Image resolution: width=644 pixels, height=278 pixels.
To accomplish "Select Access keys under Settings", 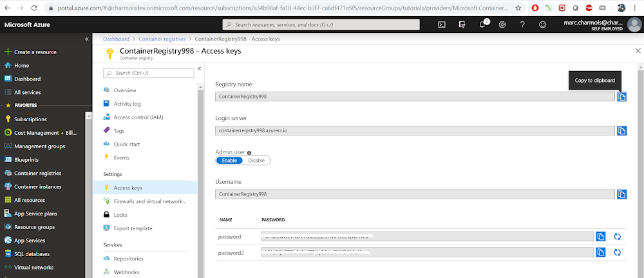I will 145,188.
